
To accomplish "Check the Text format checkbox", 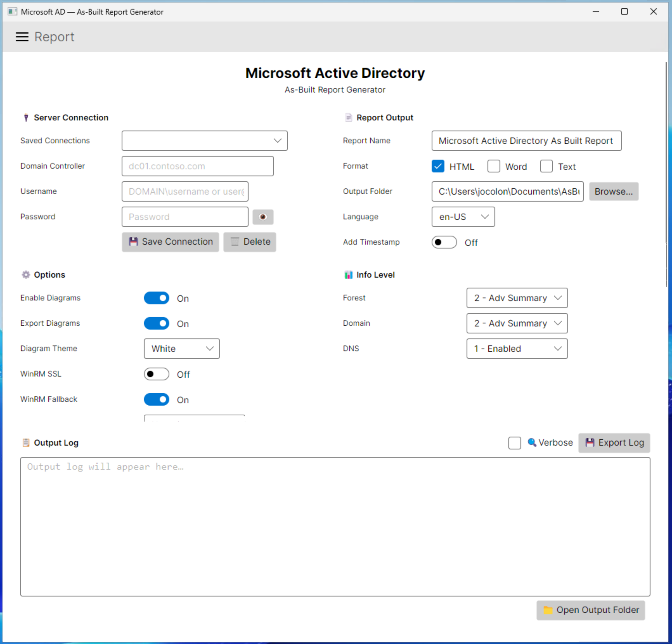I will (x=546, y=166).
